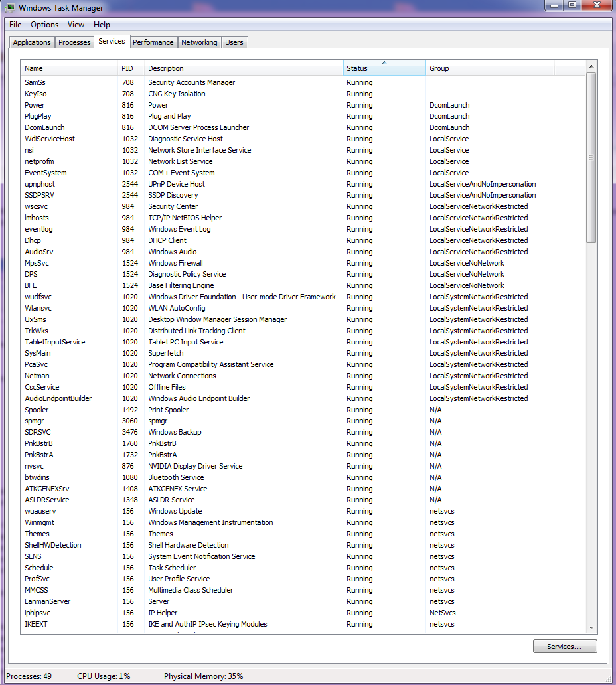Select the KeyIso service row
The height and width of the screenshot is (685, 616).
click(x=303, y=94)
